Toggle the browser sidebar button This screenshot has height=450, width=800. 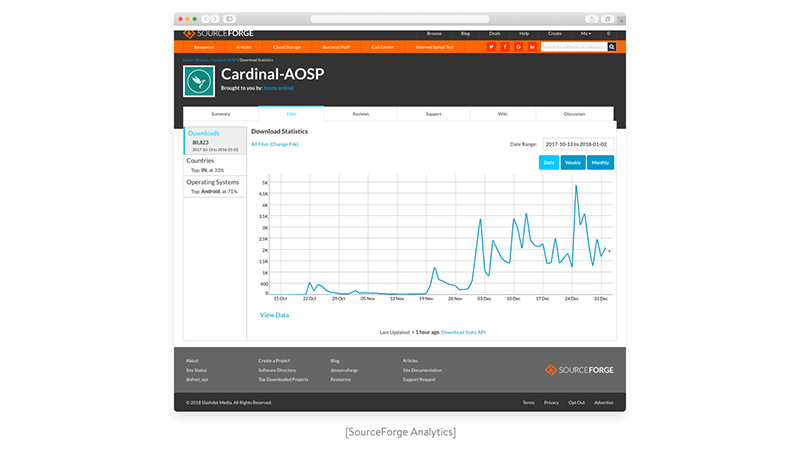coord(230,19)
